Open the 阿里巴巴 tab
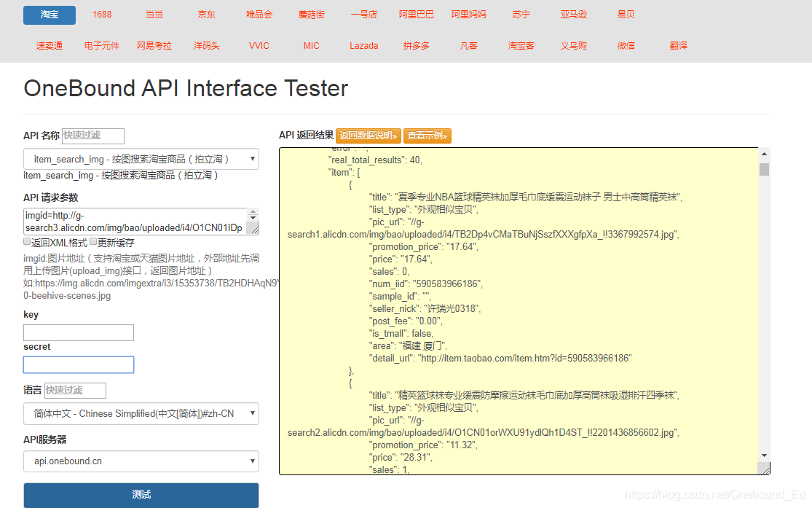 (x=417, y=15)
